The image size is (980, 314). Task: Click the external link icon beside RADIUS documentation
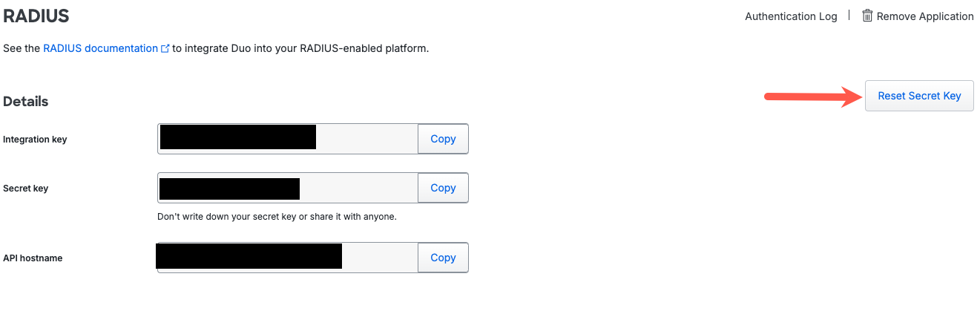click(165, 49)
